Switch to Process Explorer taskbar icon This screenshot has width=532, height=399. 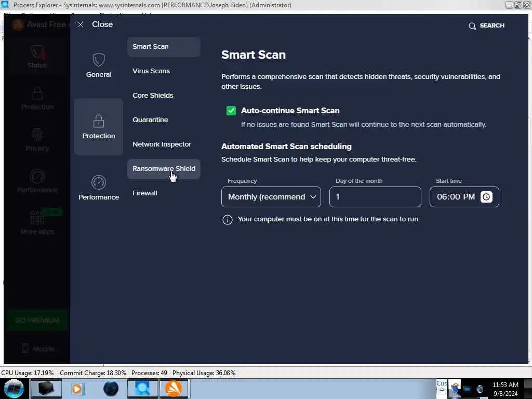(x=142, y=389)
